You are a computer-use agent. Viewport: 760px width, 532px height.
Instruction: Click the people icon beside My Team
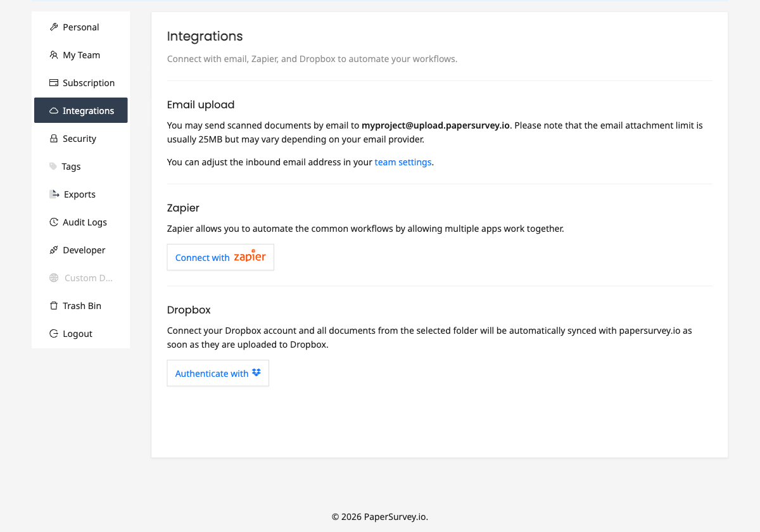point(53,54)
